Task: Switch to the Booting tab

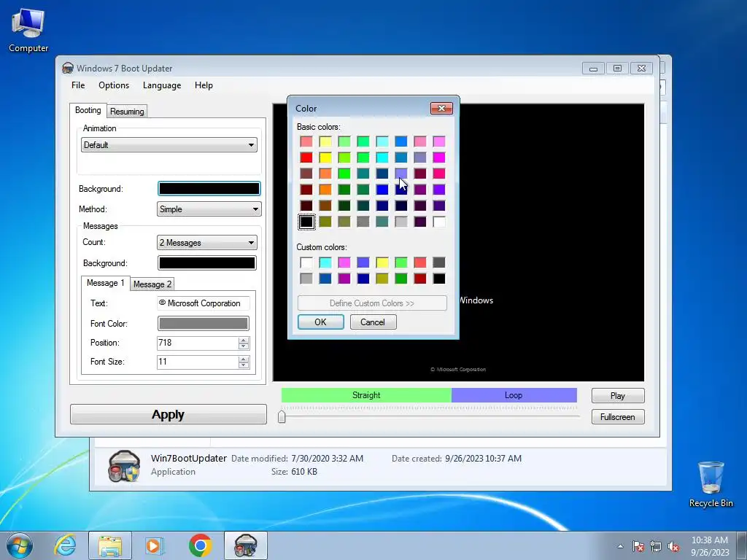Action: click(88, 110)
